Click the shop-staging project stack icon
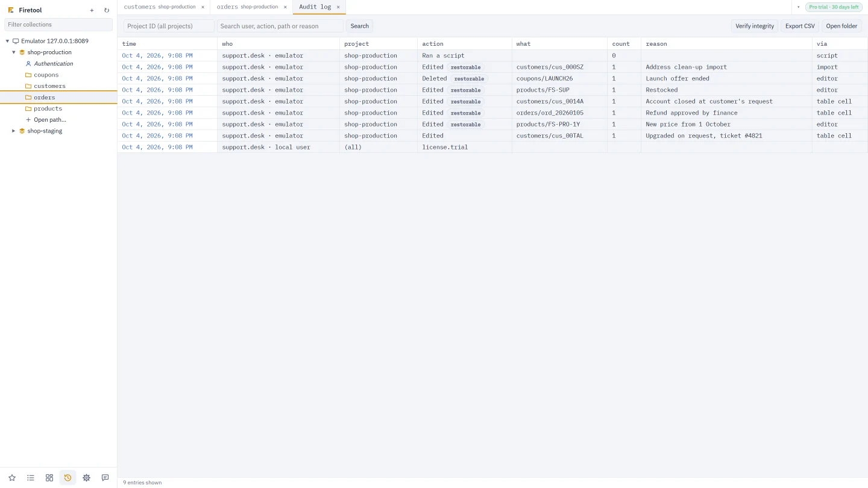868x488 pixels. click(22, 131)
